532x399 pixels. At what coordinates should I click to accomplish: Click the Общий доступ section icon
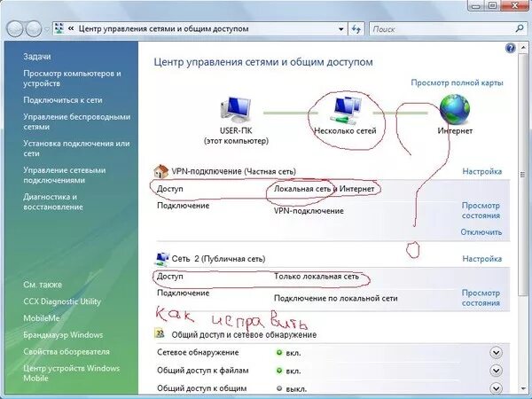click(x=160, y=334)
